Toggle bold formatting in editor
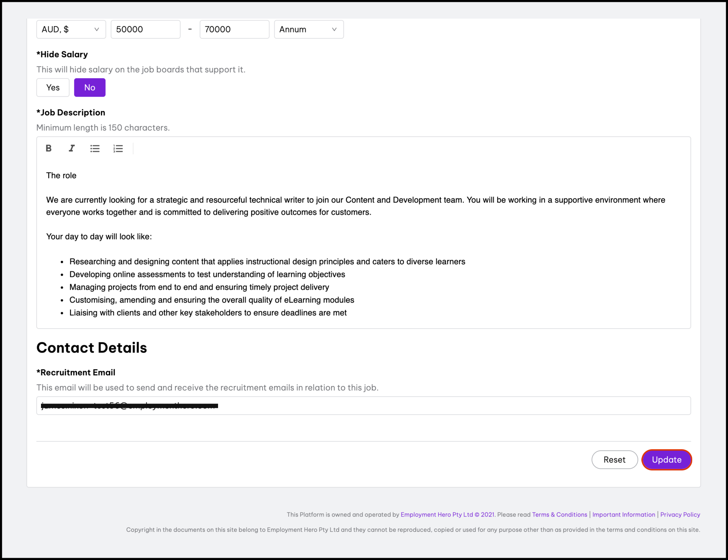This screenshot has width=728, height=560. pos(49,148)
